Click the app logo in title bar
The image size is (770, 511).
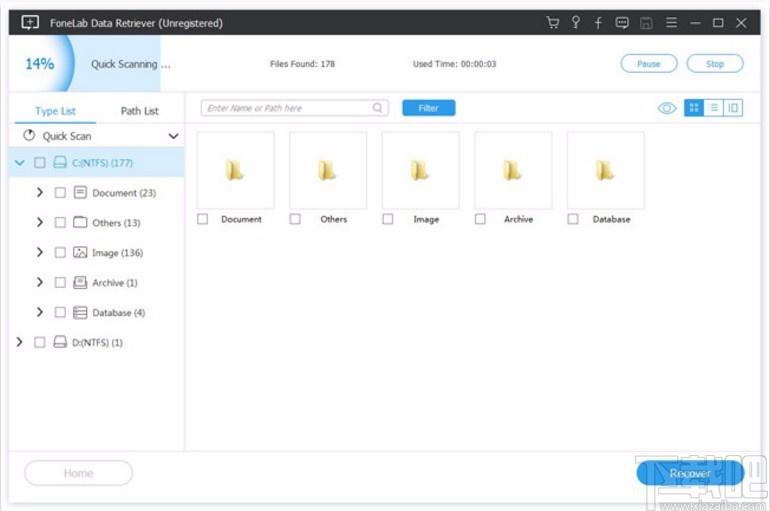tap(30, 23)
